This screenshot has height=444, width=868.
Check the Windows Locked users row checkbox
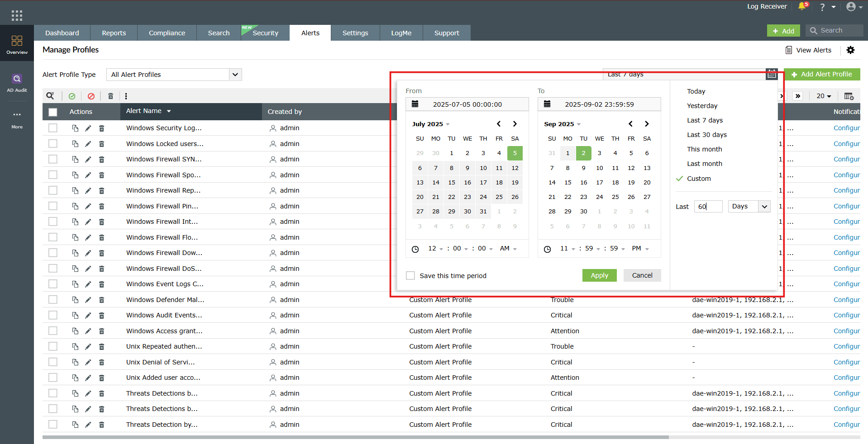[x=53, y=144]
